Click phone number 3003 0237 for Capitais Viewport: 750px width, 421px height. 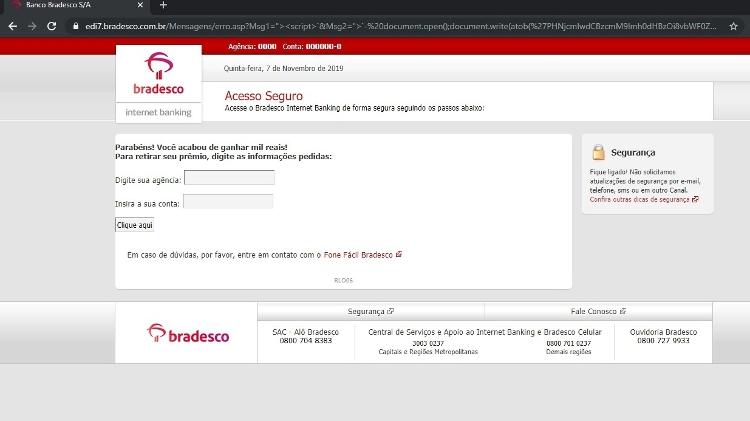[428, 343]
